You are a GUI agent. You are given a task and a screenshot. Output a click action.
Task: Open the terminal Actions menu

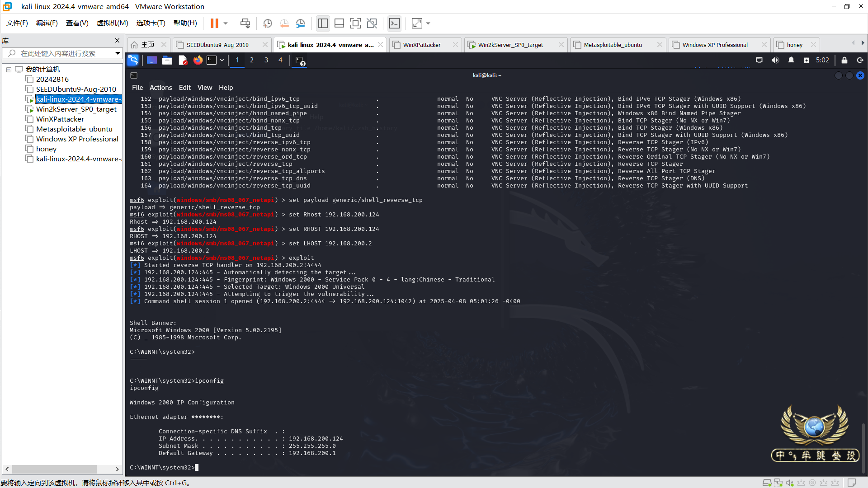(160, 88)
